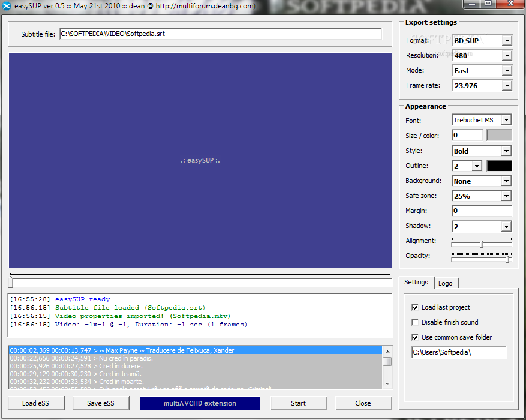This screenshot has width=526, height=420.
Task: Click the Save eSS button
Action: (x=101, y=403)
